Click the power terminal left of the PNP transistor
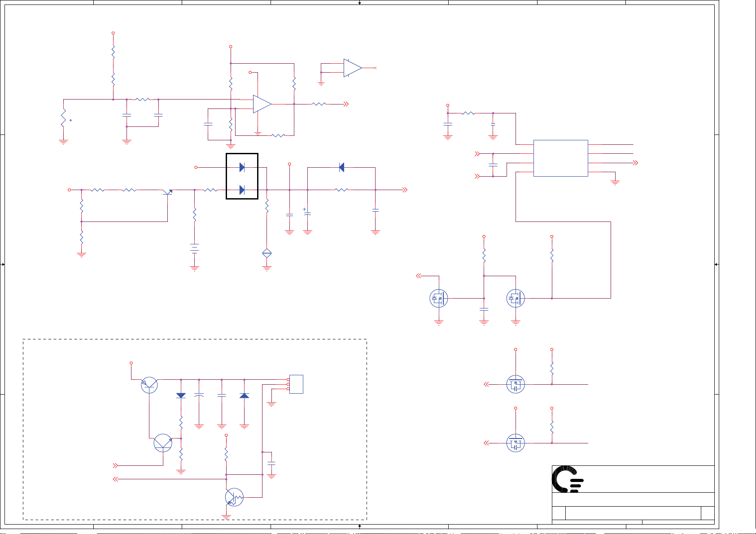The image size is (756, 534). coord(131,363)
